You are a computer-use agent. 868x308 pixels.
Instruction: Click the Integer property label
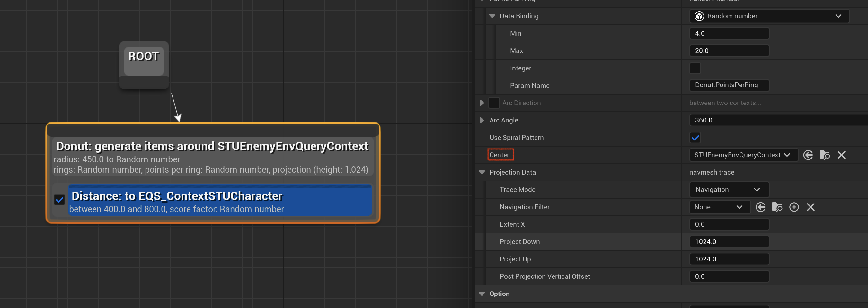pyautogui.click(x=520, y=68)
